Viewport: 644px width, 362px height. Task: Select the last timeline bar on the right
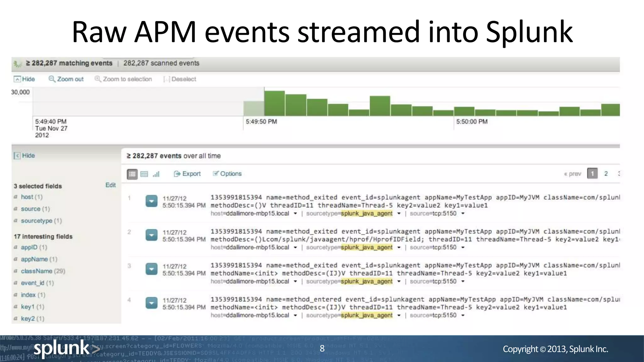pyautogui.click(x=610, y=110)
